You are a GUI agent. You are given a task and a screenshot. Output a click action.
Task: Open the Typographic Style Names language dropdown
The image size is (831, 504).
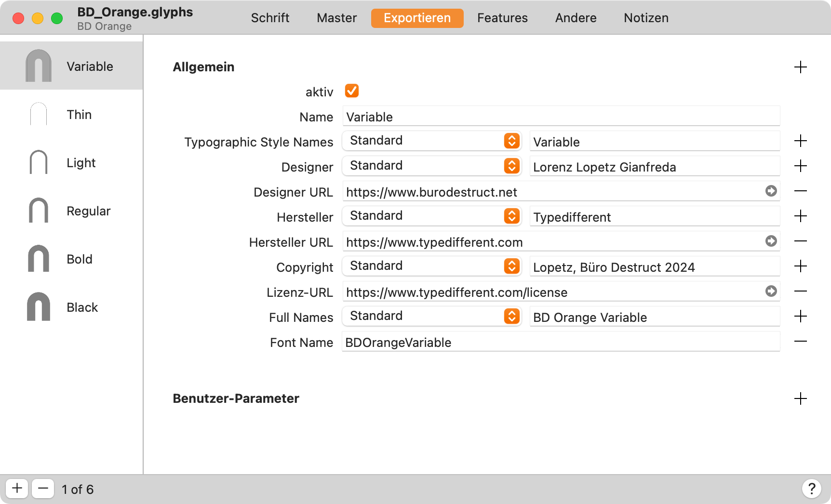pos(431,141)
